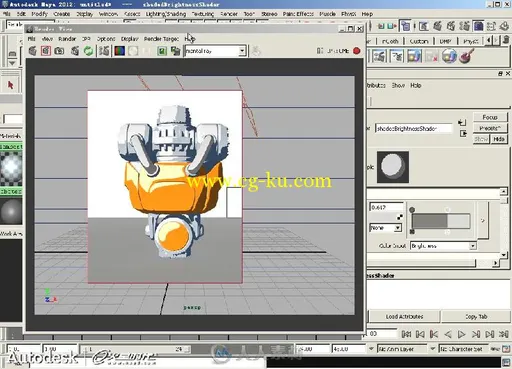Screen dimensions: 512x369
Task: Click the pause IPR icon in Render View
Action: click(x=320, y=51)
